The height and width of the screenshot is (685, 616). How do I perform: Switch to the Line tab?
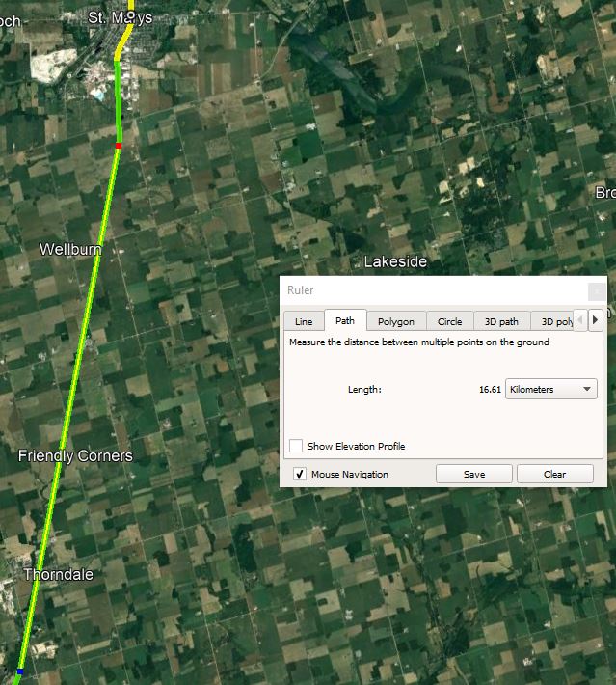(304, 321)
